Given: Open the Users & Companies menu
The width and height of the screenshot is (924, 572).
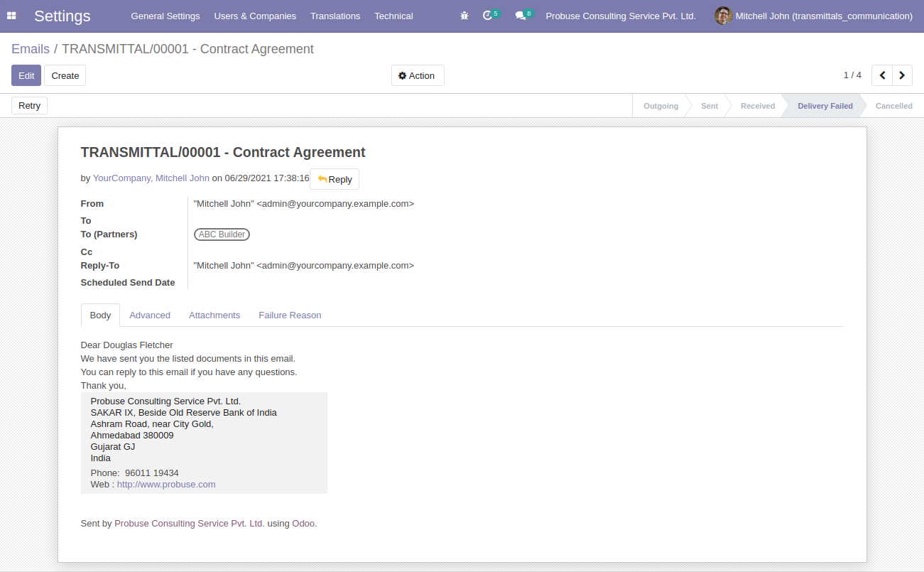Looking at the screenshot, I should (x=255, y=16).
